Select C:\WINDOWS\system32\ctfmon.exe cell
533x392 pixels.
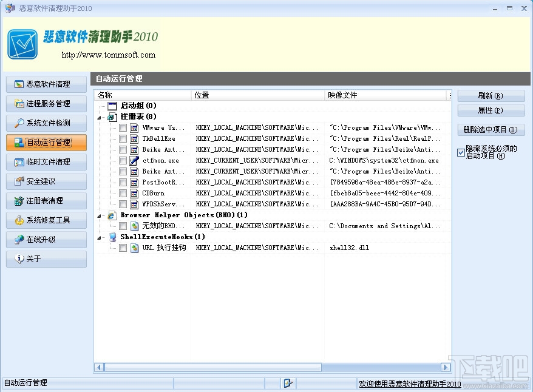tap(384, 160)
